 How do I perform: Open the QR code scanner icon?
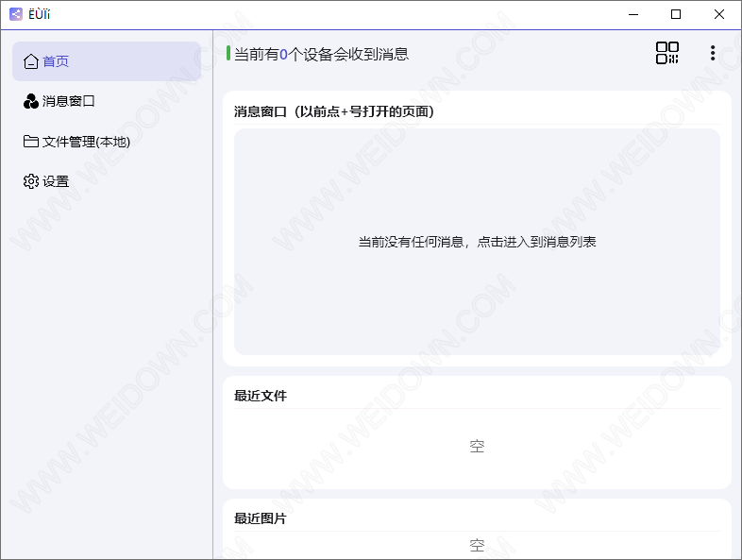coord(667,53)
